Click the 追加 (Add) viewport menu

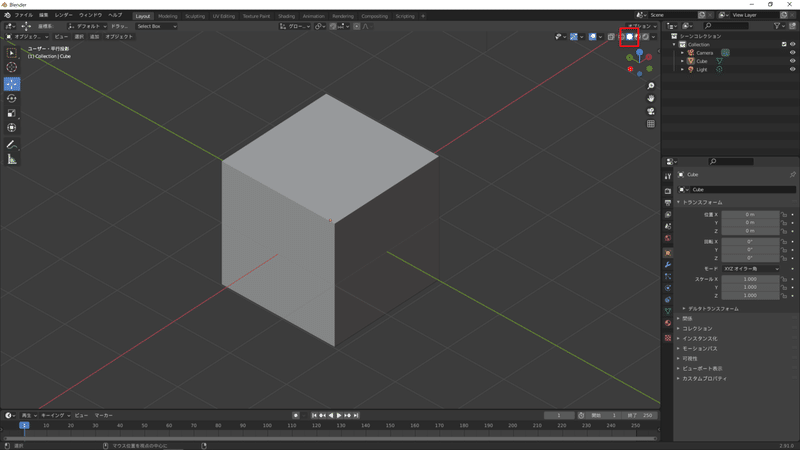click(x=94, y=37)
